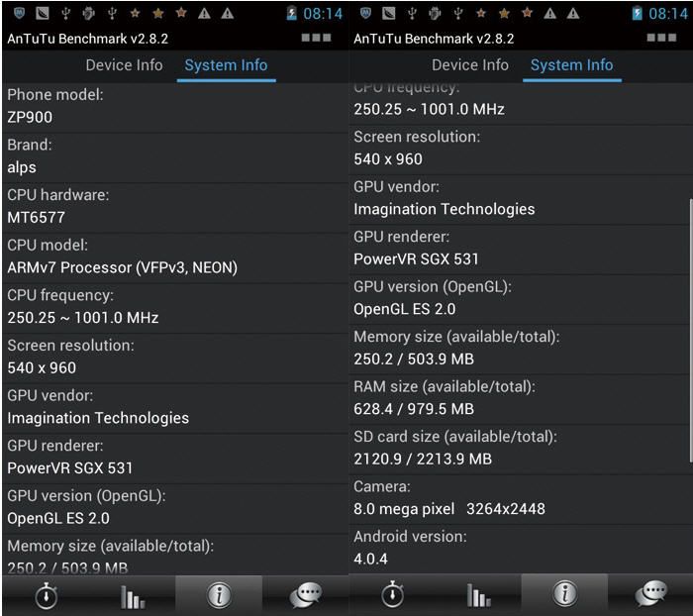Screen dimensions: 693x616
Task: Switch to System Info tab on right screen
Action: [572, 65]
